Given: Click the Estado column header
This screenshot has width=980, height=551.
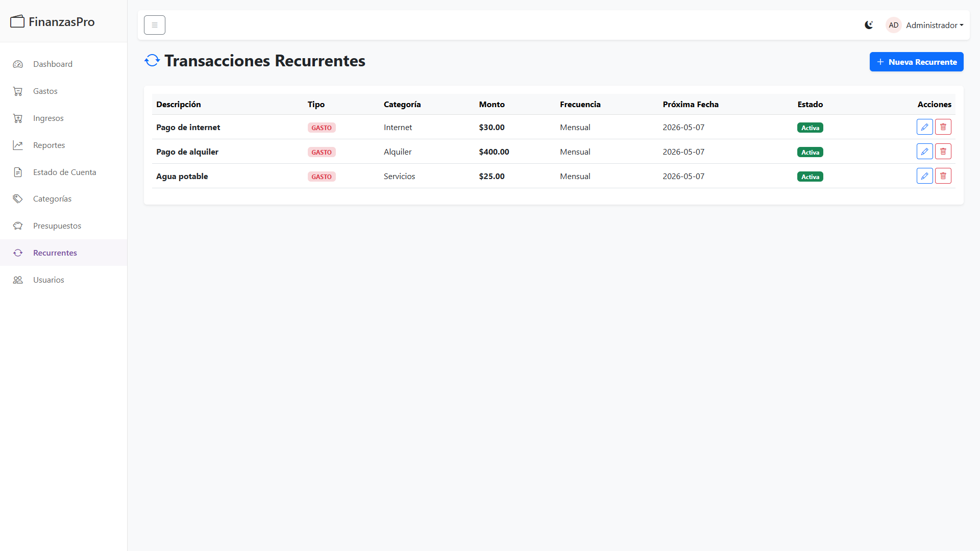Looking at the screenshot, I should click(810, 104).
